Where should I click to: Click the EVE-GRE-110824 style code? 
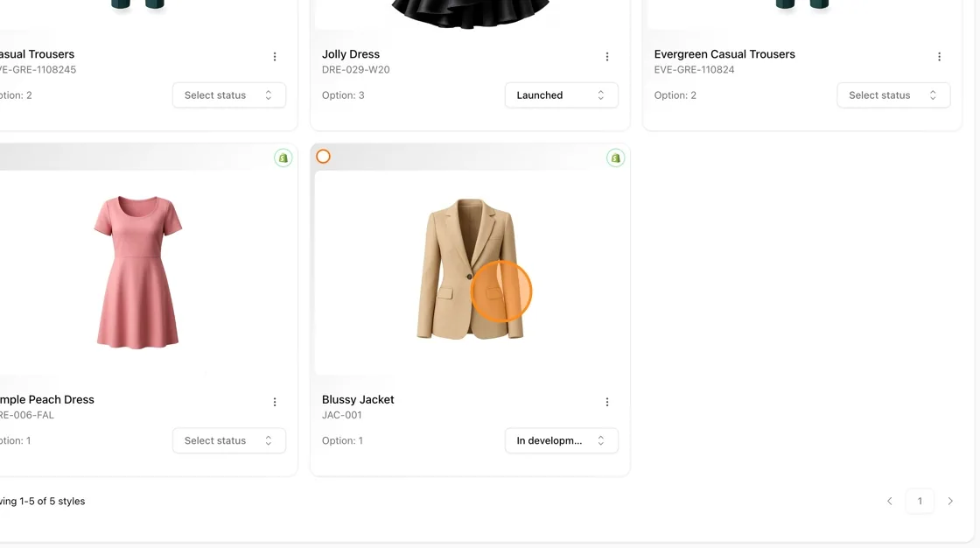[x=694, y=69]
